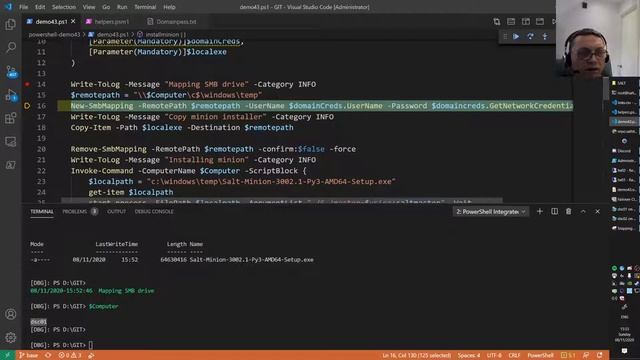Click the second editor layout icon
Screen dimensions: 640x360
pos(511,22)
